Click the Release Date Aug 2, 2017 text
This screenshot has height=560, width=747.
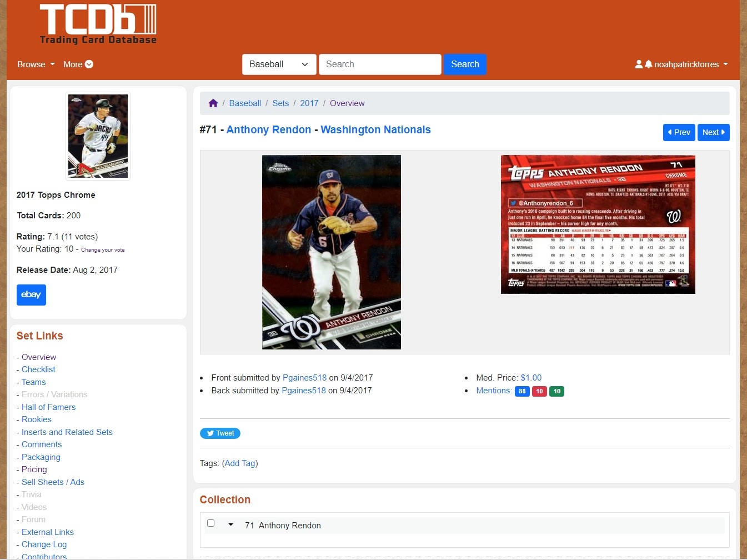click(x=67, y=270)
